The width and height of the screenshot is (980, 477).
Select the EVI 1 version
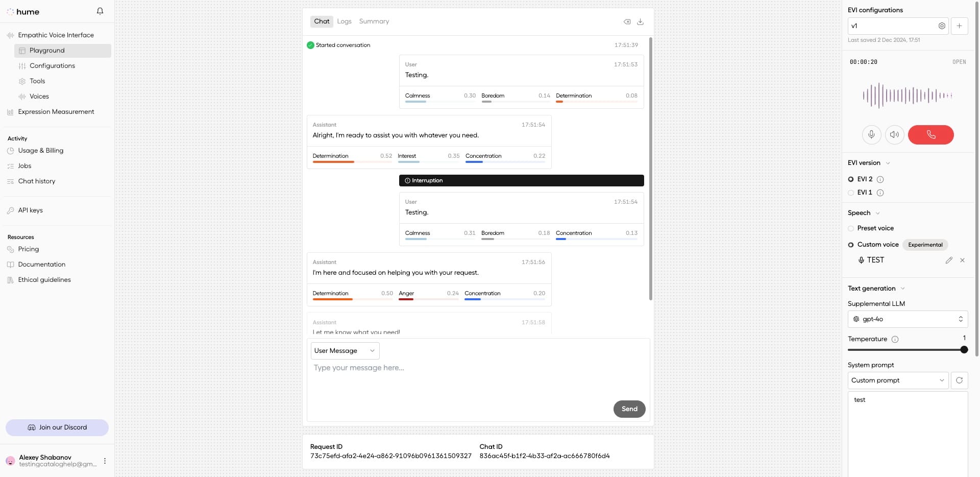point(851,193)
